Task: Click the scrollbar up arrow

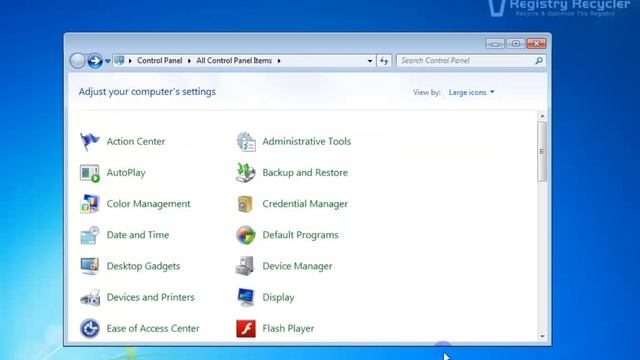Action: pyautogui.click(x=542, y=116)
